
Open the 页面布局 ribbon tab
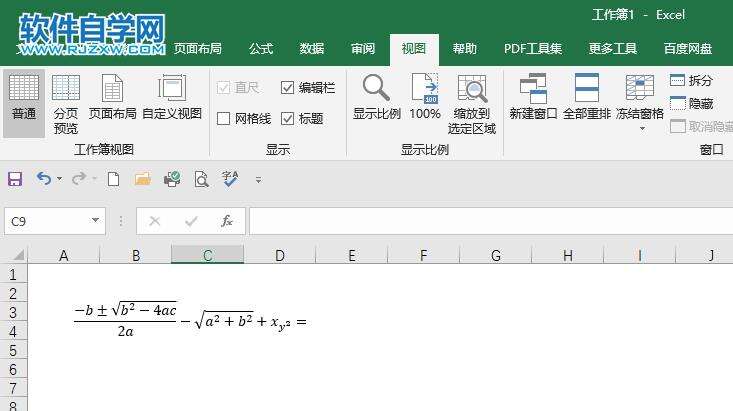pyautogui.click(x=197, y=49)
